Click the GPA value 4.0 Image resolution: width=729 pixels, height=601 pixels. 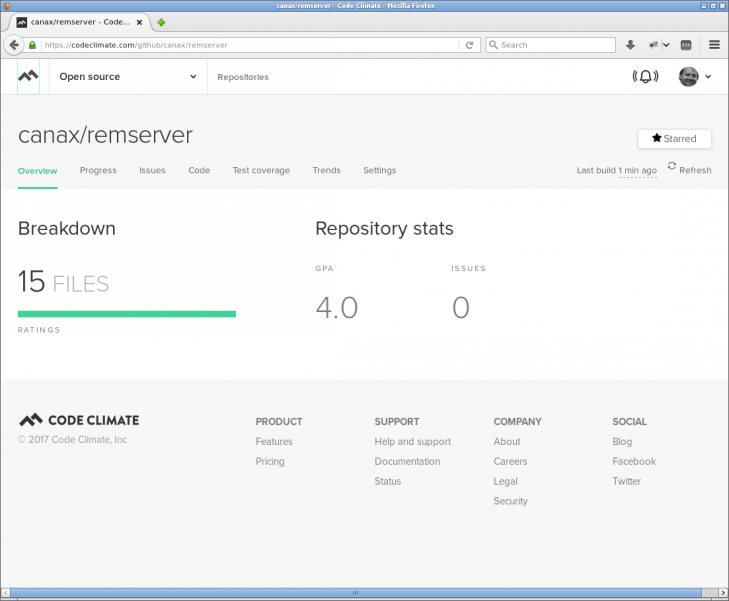(337, 308)
